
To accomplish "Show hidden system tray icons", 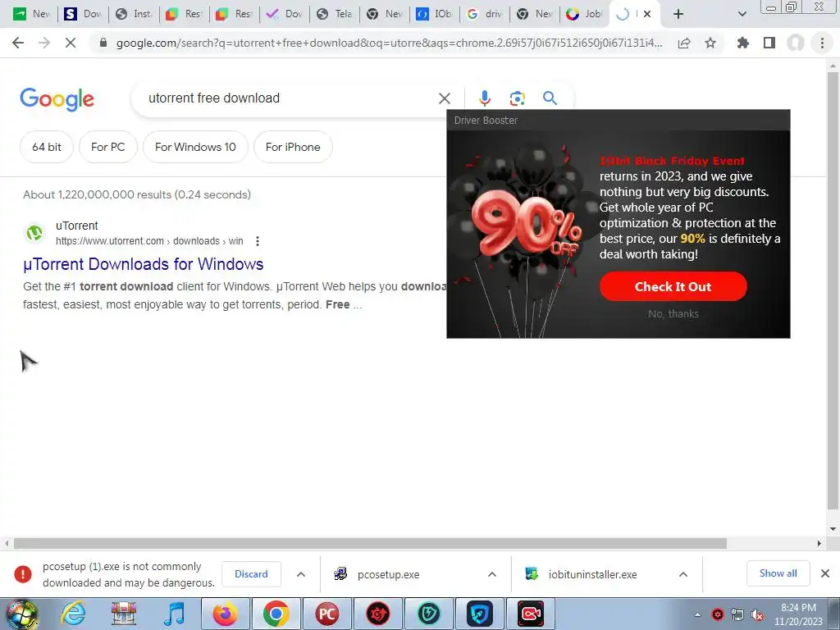I will pos(697,614).
